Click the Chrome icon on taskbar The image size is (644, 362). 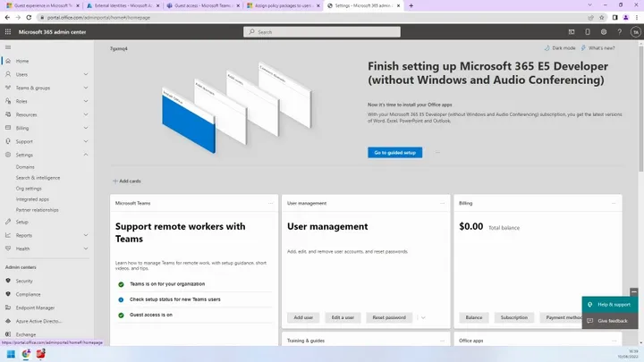coord(26,354)
